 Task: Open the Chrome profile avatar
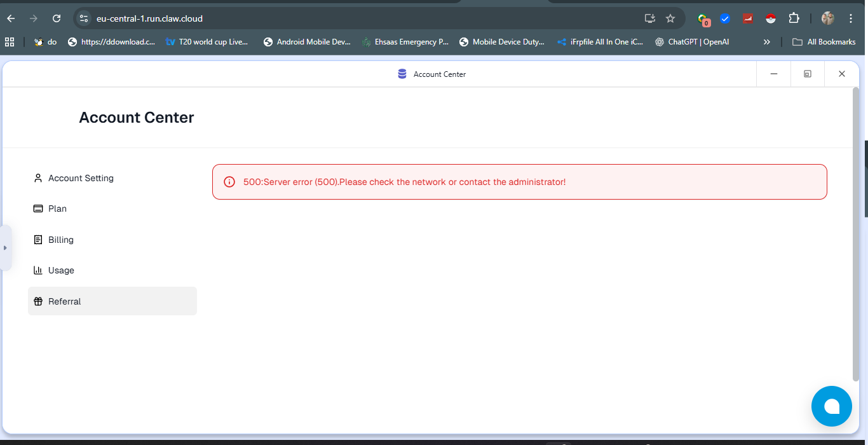827,18
